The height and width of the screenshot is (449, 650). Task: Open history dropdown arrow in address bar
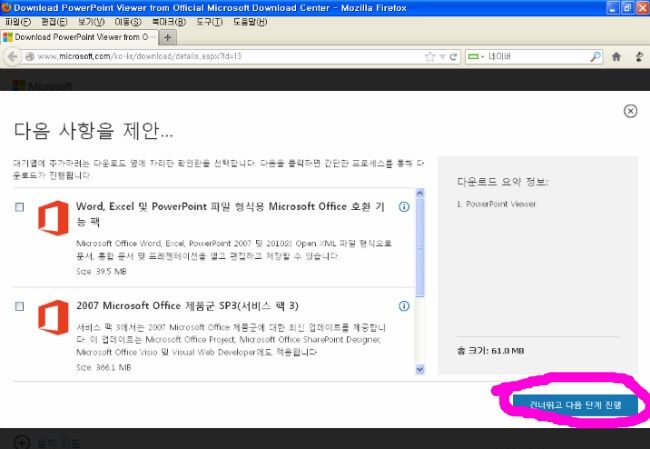pos(442,57)
